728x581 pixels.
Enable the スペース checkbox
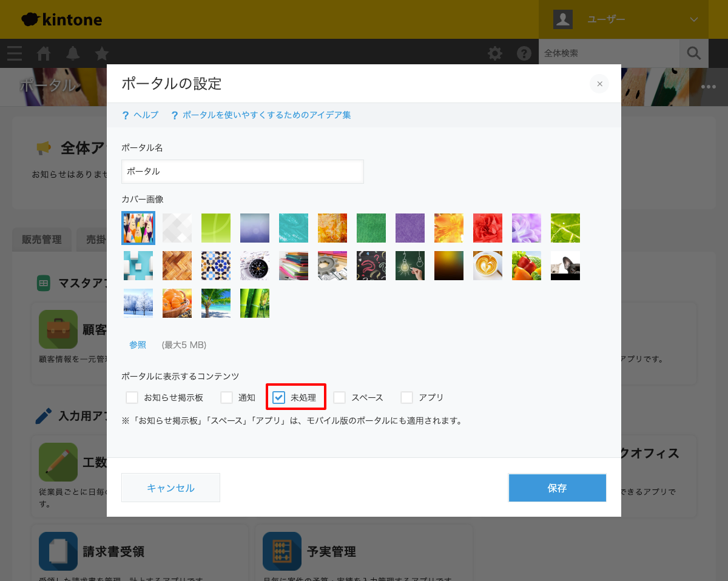coord(341,397)
